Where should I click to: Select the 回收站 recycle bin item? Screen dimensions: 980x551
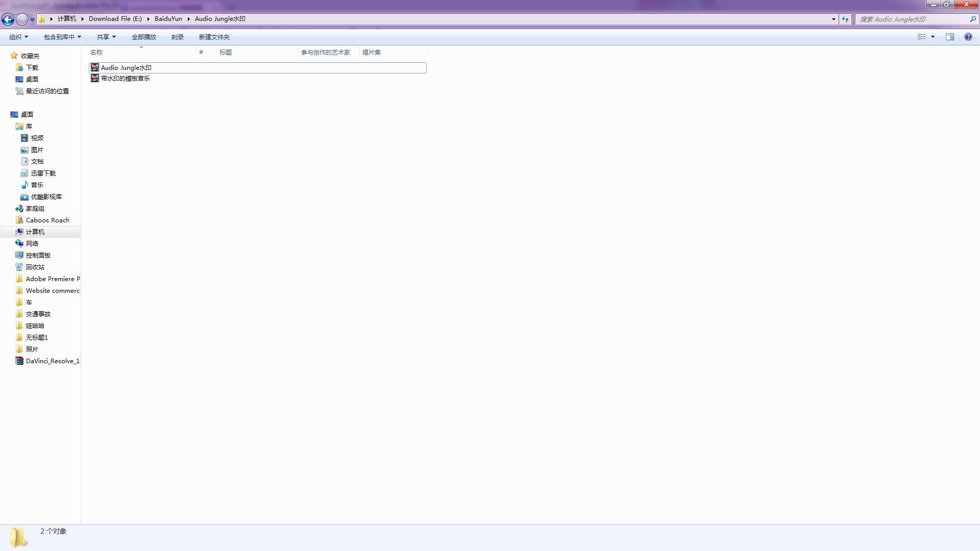pos(35,267)
